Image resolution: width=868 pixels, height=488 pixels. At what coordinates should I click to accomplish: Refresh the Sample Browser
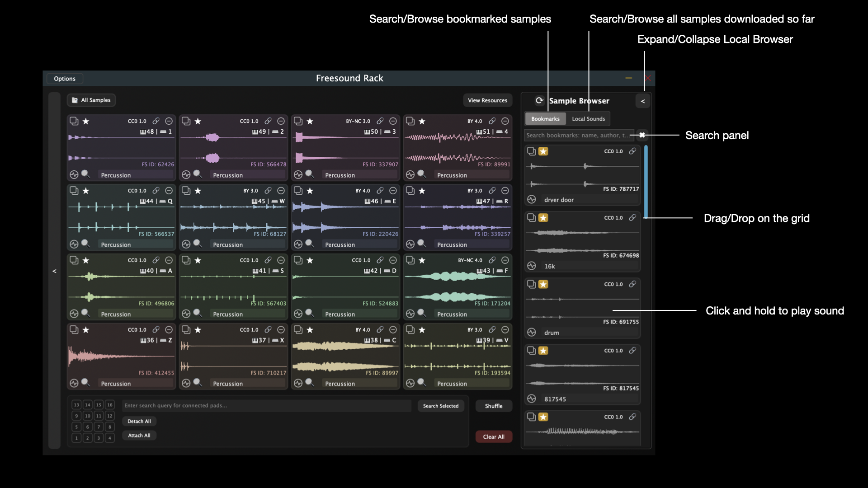(x=539, y=100)
